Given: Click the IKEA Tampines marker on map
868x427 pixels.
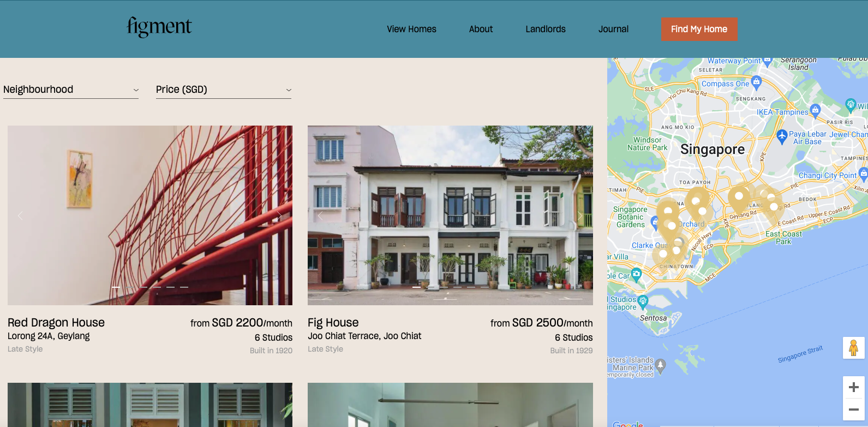Looking at the screenshot, I should point(816,111).
